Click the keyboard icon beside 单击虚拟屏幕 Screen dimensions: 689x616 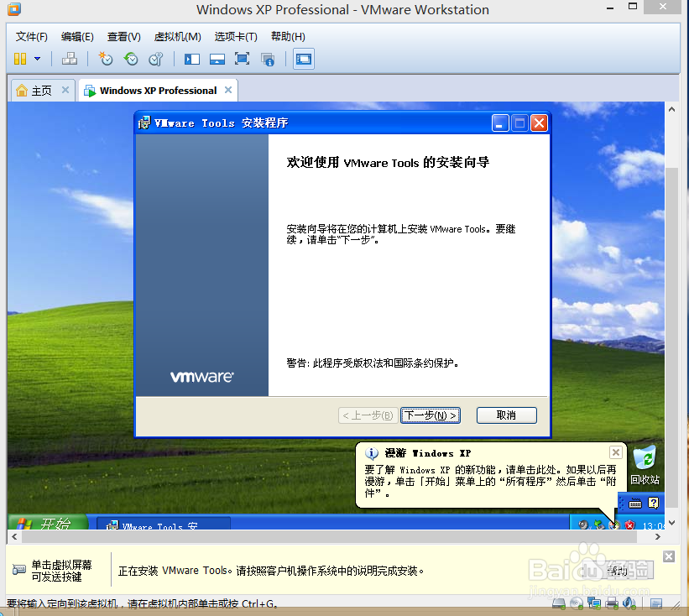[19, 570]
